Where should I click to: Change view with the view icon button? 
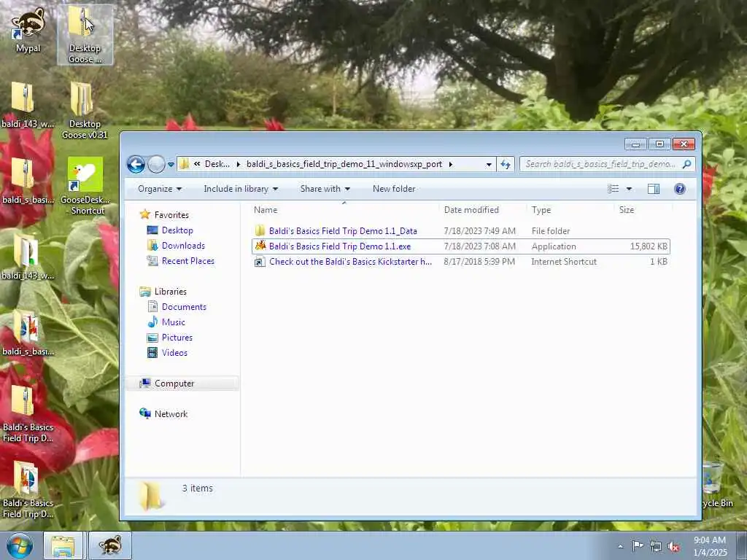pyautogui.click(x=613, y=189)
